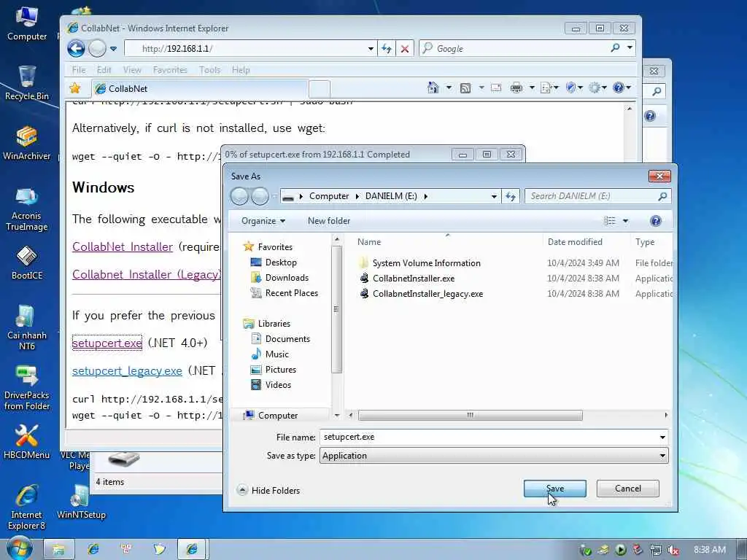This screenshot has height=560, width=747.
Task: Click Computer in the breadcrumb path
Action: [x=329, y=196]
